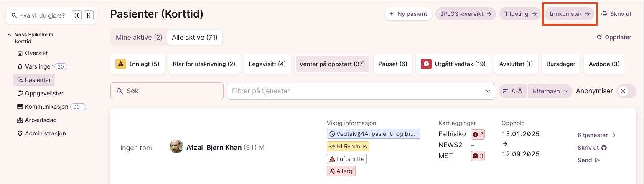Open the Filtrer på tjenester dropdown
Viewport: 644px width, 184px height.
tap(487, 91)
